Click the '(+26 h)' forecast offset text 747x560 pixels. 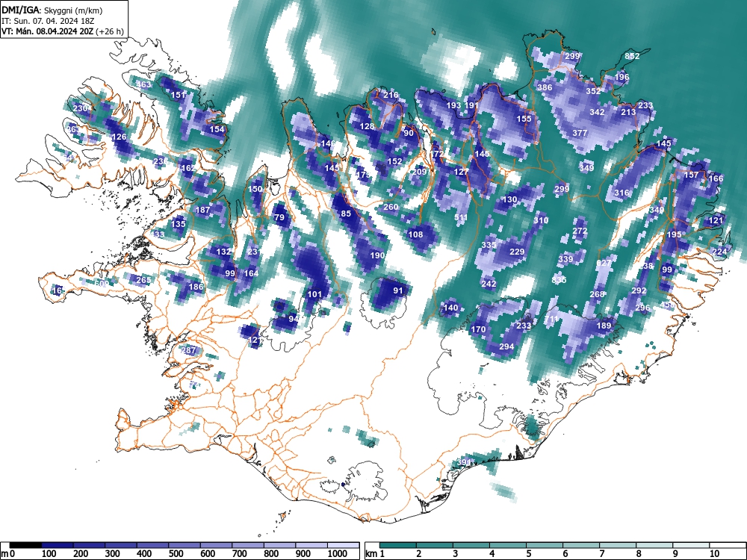click(x=110, y=31)
